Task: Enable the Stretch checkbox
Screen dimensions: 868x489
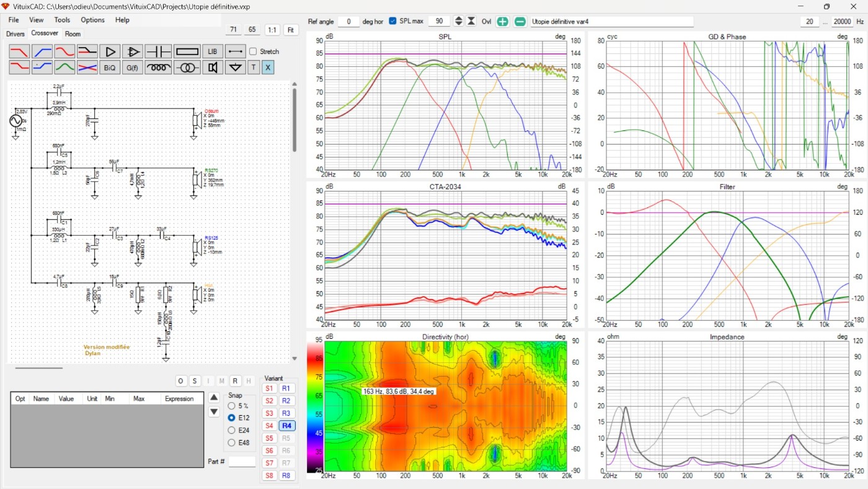Action: coord(253,52)
